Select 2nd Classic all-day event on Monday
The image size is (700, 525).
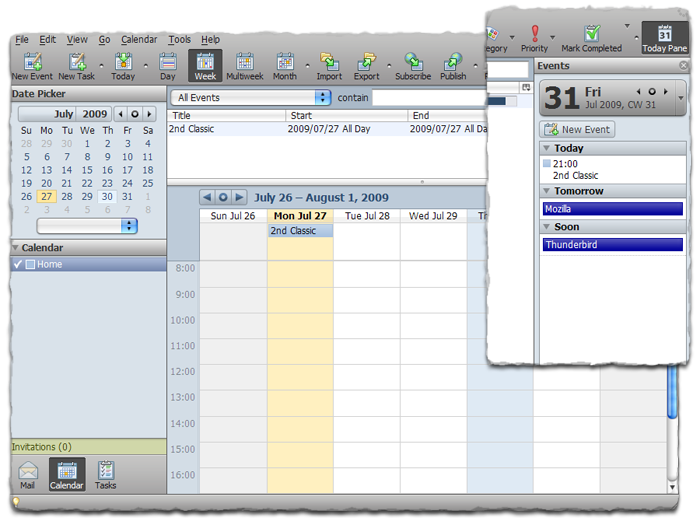coord(301,231)
